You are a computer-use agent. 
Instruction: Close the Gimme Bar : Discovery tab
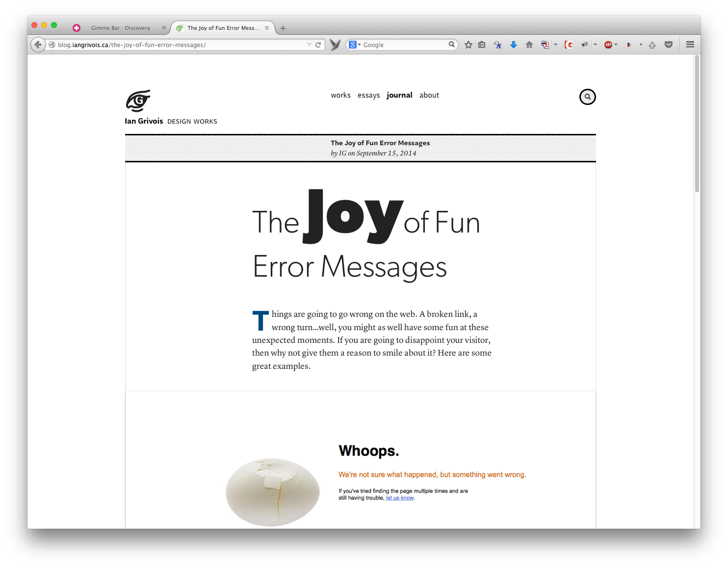click(x=164, y=28)
